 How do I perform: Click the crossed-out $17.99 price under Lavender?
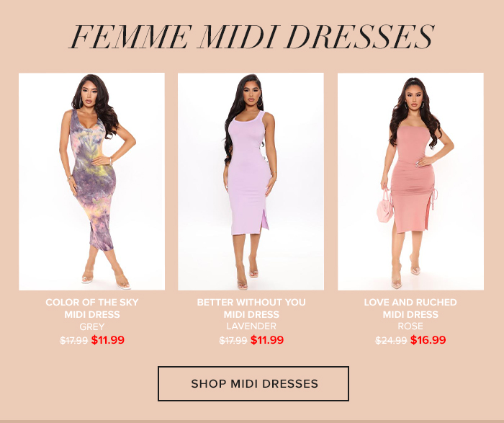click(233, 340)
